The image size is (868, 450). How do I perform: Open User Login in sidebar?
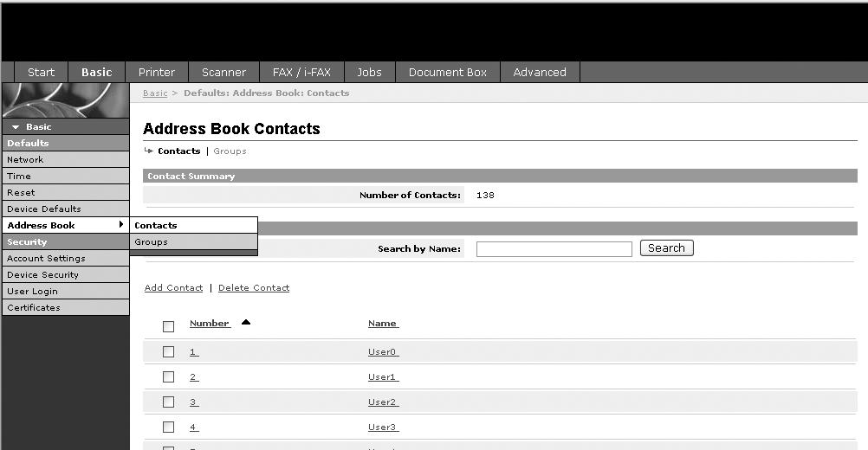pos(65,292)
